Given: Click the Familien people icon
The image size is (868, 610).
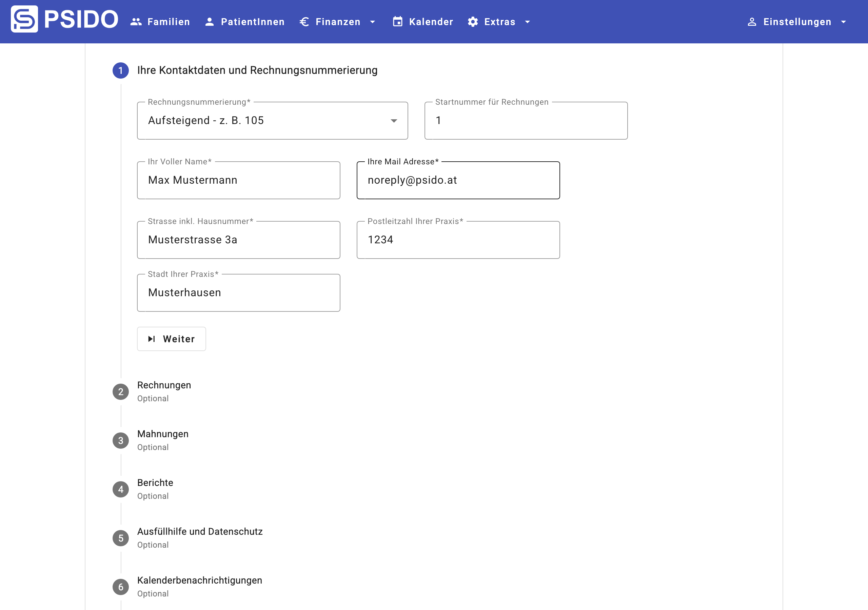Looking at the screenshot, I should tap(136, 22).
